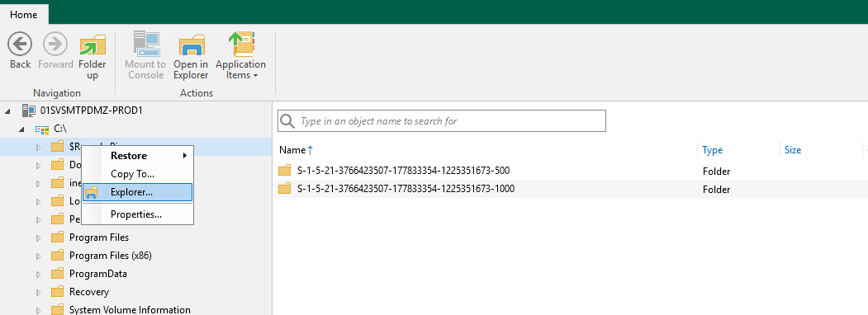Select the Program Files (x86) folder icon
Screen dimensions: 868x315
coord(58,256)
